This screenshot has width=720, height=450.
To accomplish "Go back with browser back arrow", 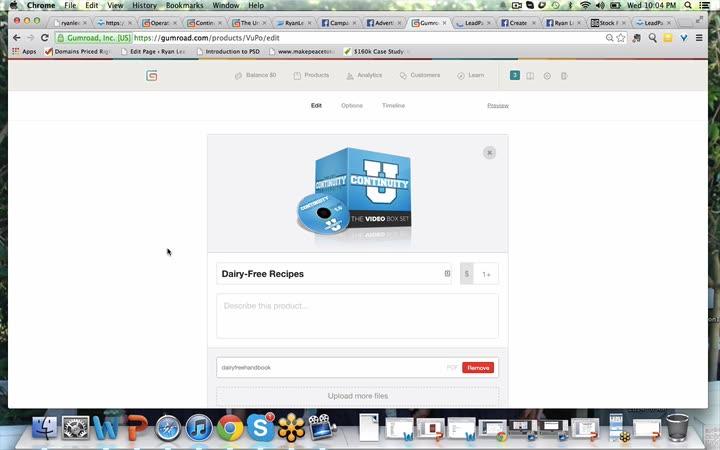I will pyautogui.click(x=17, y=38).
